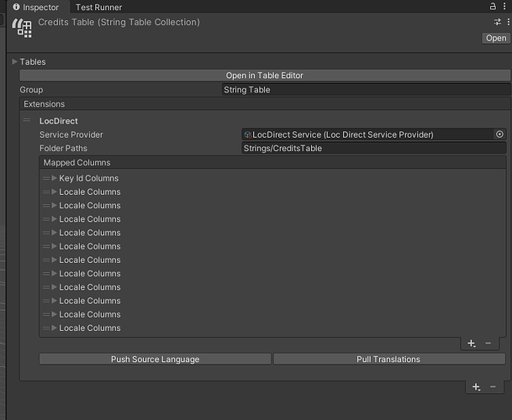Click Open in Table Editor

pos(265,76)
